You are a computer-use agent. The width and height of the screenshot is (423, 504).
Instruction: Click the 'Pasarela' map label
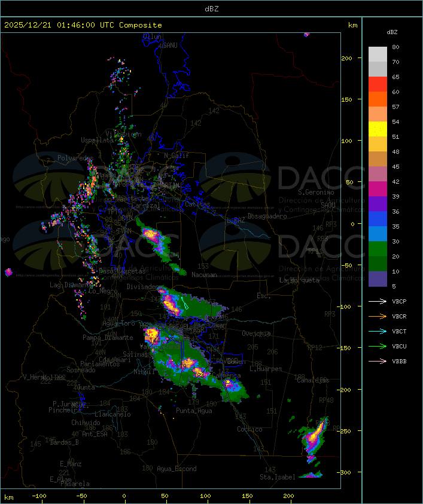click(x=75, y=484)
